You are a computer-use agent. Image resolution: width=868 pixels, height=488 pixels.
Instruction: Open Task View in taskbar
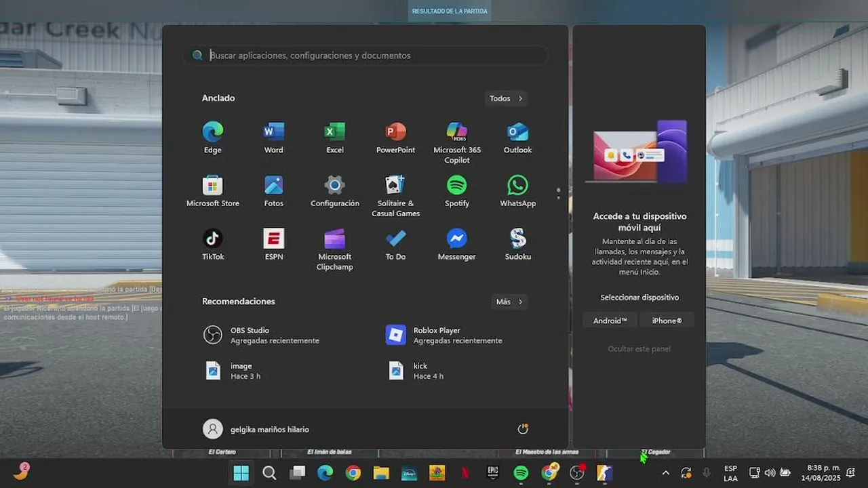[297, 473]
